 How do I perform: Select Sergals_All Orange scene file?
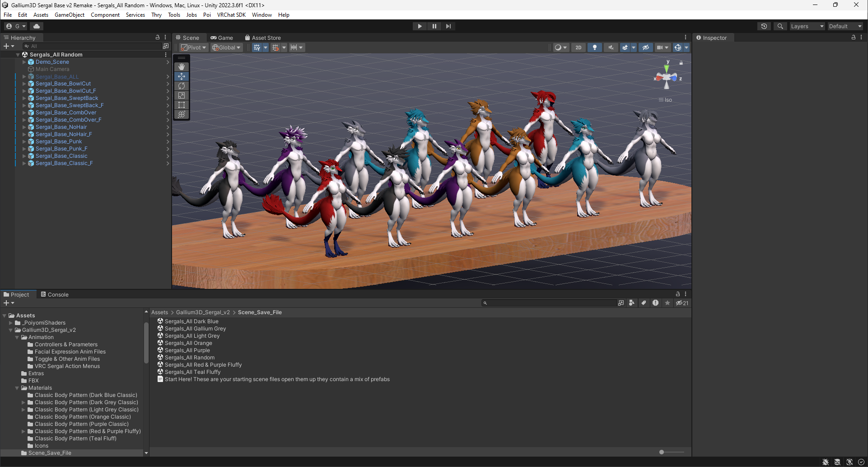tap(188, 343)
